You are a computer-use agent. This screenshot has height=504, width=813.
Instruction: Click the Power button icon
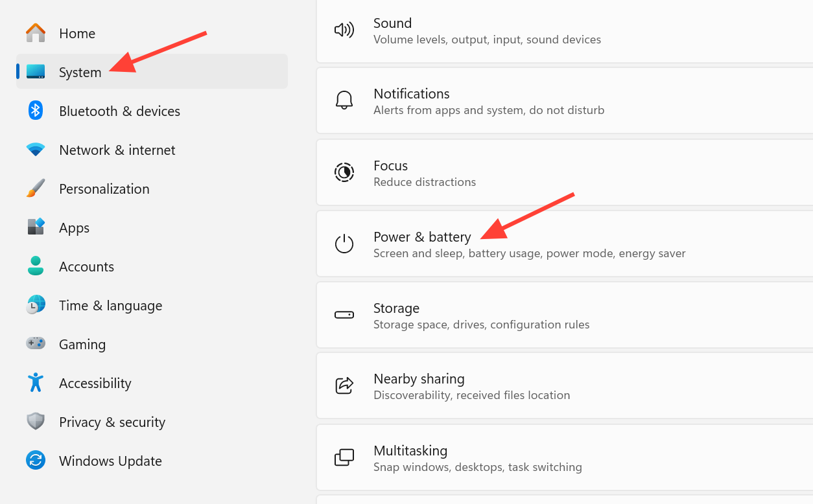[344, 244]
